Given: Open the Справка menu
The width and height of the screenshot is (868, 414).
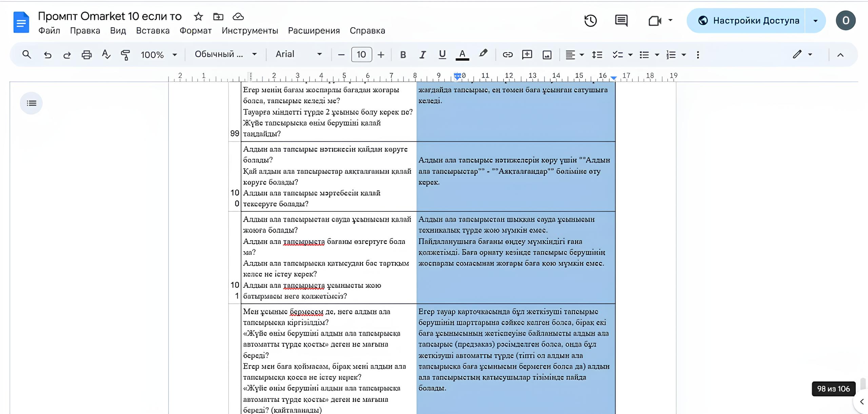Looking at the screenshot, I should pyautogui.click(x=368, y=31).
